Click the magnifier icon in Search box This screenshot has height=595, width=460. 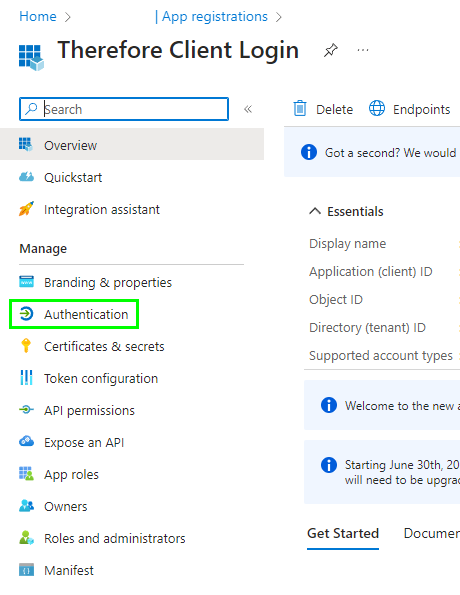tap(31, 109)
